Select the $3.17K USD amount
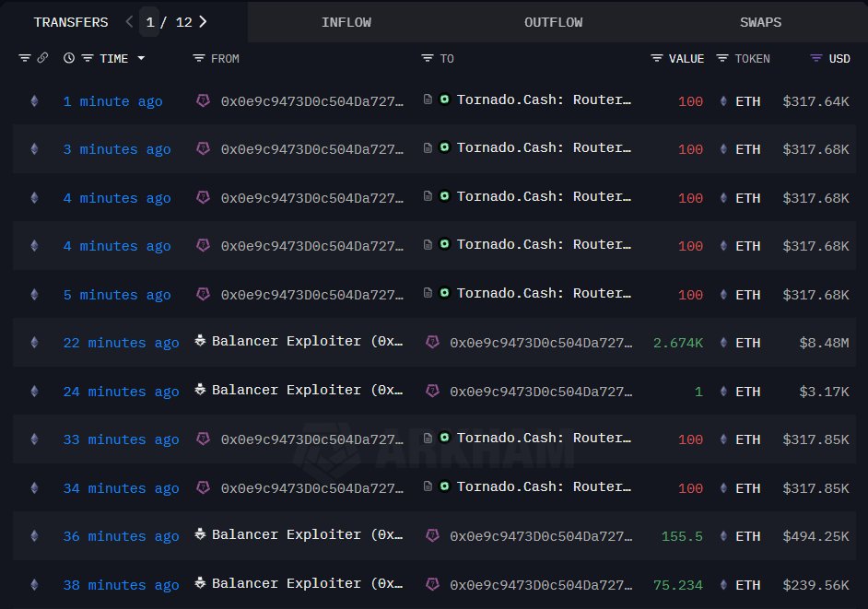 [x=824, y=392]
